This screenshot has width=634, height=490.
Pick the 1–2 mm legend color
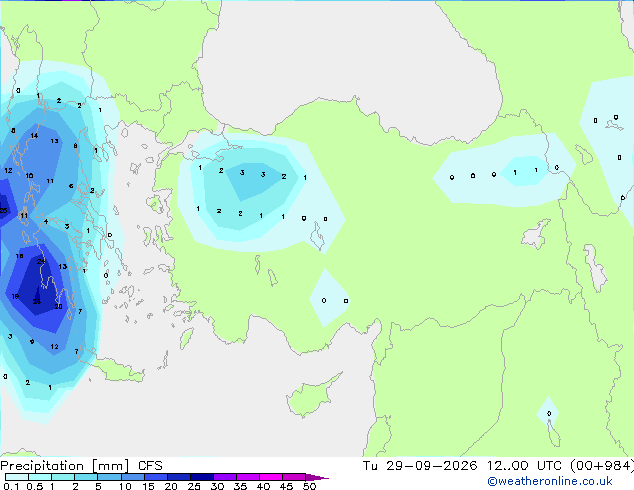63,477
